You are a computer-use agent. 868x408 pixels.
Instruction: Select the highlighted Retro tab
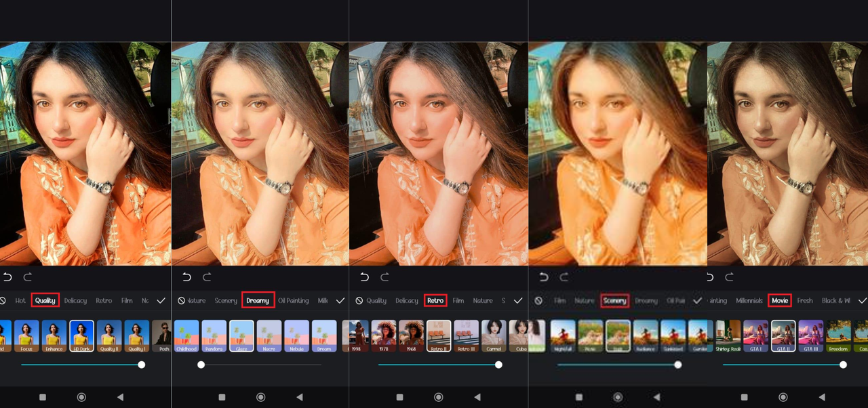(435, 300)
